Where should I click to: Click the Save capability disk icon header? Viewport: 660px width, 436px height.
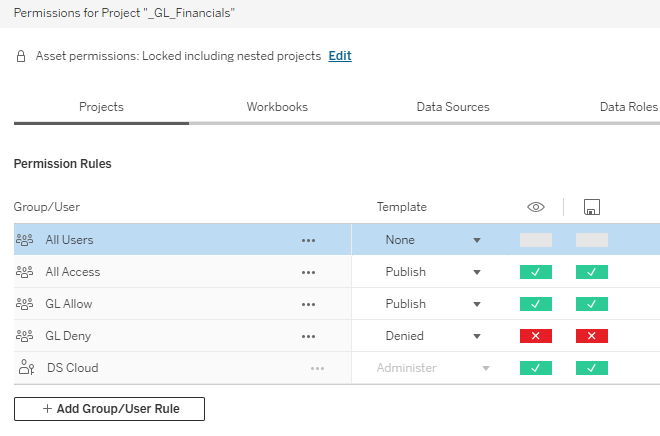click(591, 208)
